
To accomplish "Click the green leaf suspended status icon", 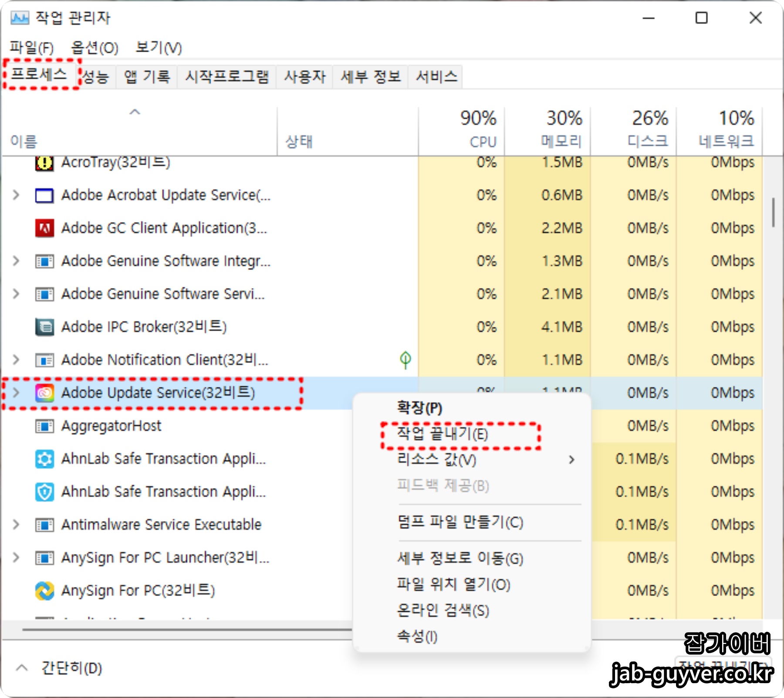I will (x=405, y=360).
